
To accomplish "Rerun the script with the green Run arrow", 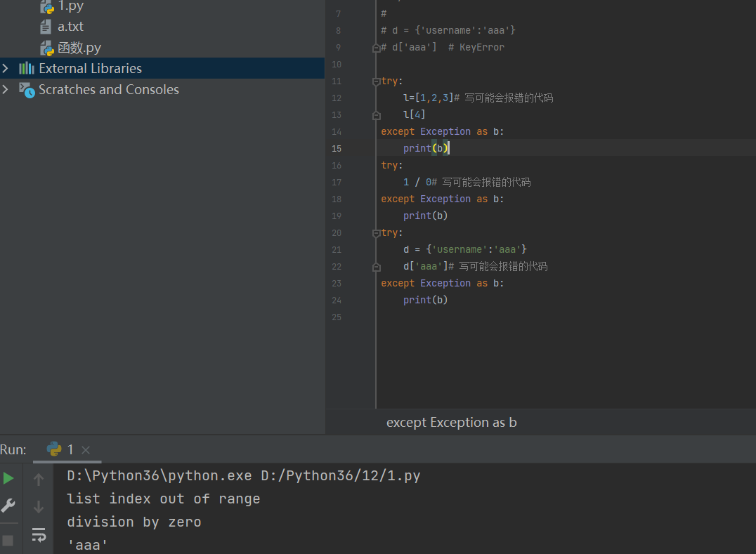I will pyautogui.click(x=8, y=478).
